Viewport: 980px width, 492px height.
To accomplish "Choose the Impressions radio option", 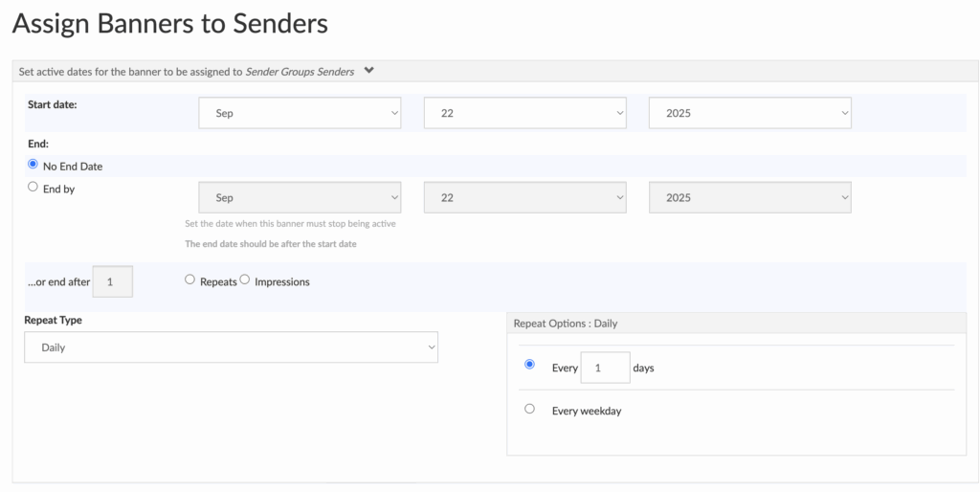I will tap(245, 280).
